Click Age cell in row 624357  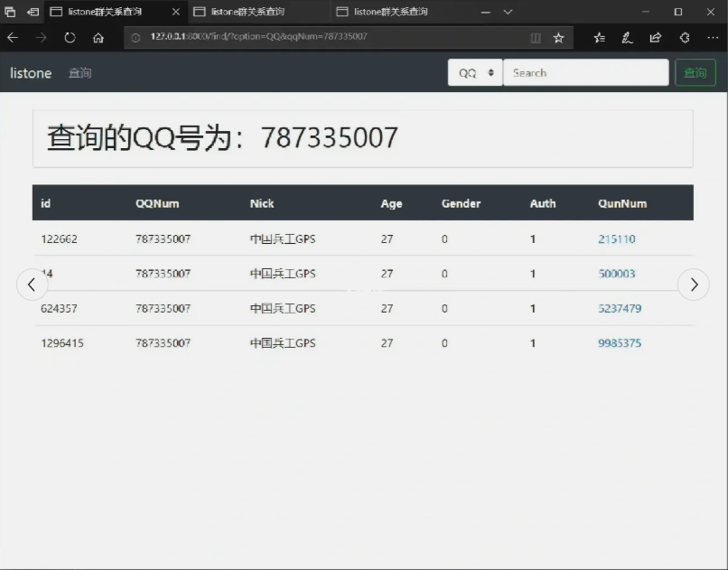coord(387,309)
